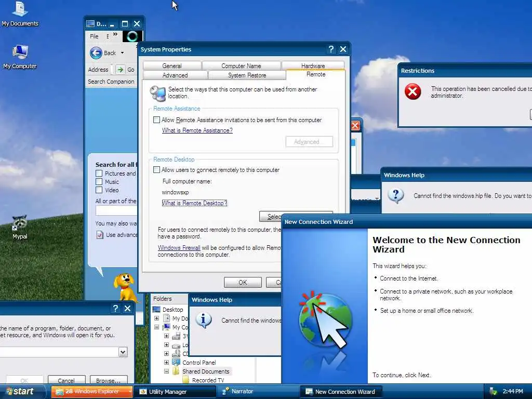Image resolution: width=532 pixels, height=399 pixels.
Task: Expand the Local Disk node in Folders tree
Action: coord(166,345)
